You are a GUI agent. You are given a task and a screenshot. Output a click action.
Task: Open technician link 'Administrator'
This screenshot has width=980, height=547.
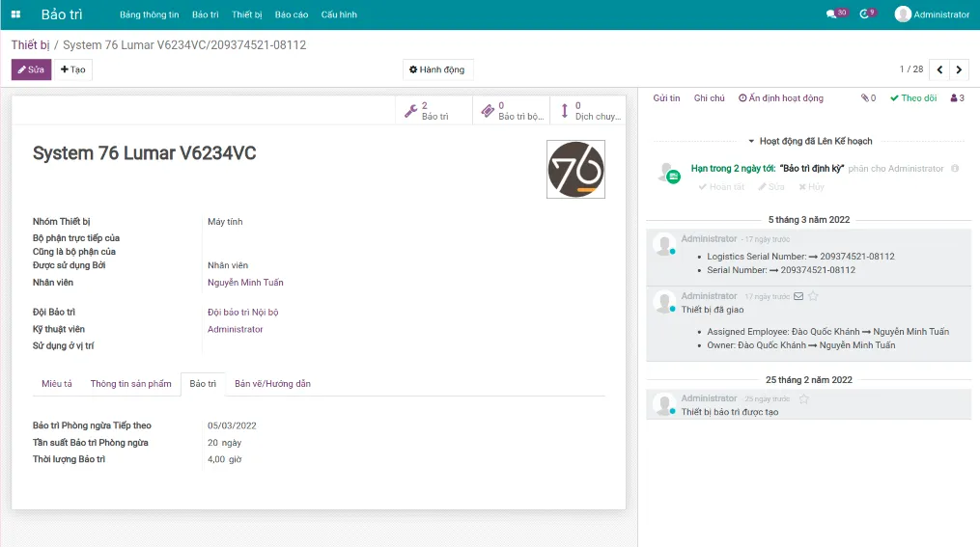point(235,329)
